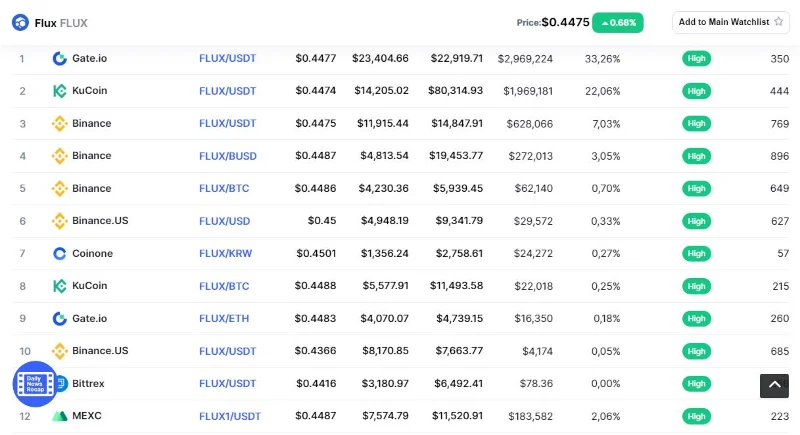Click the MEXC logo in row 12

pyautogui.click(x=60, y=416)
